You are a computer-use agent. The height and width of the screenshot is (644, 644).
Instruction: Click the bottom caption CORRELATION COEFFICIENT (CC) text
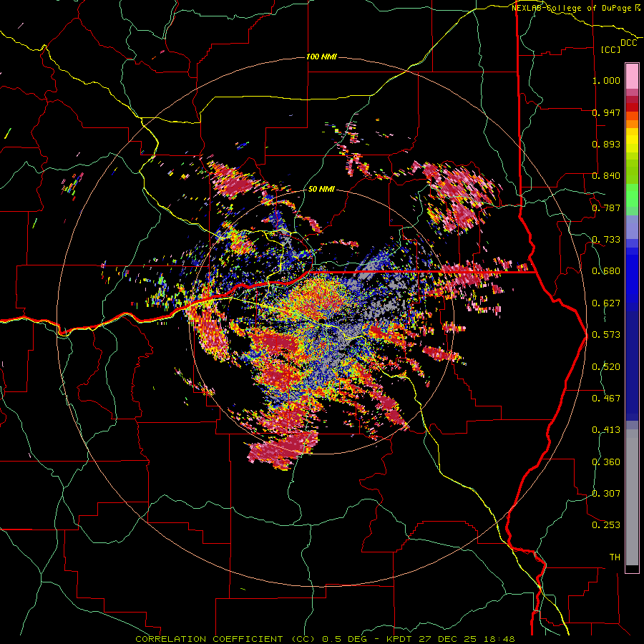[x=225, y=639]
